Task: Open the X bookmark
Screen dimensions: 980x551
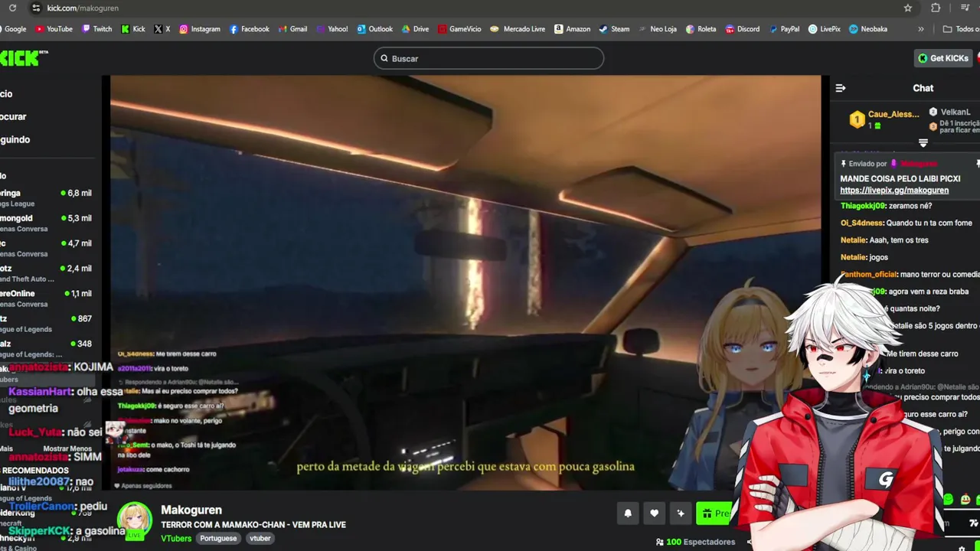Action: pos(162,29)
